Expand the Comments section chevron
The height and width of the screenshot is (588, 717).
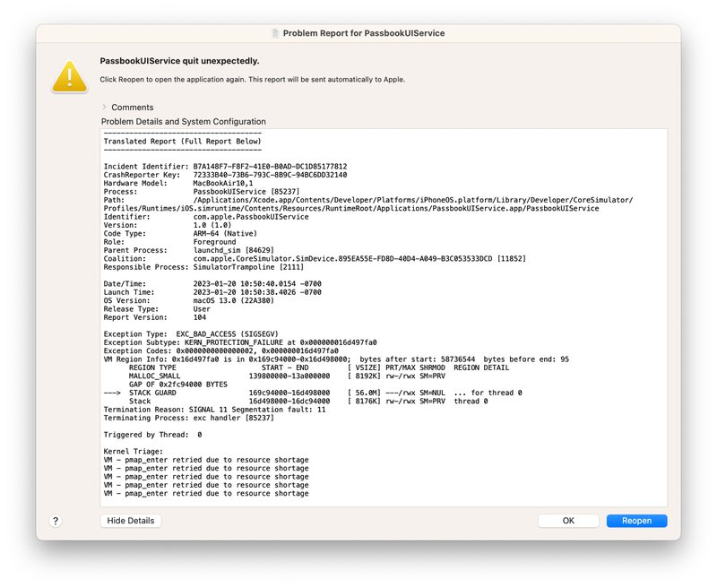104,107
